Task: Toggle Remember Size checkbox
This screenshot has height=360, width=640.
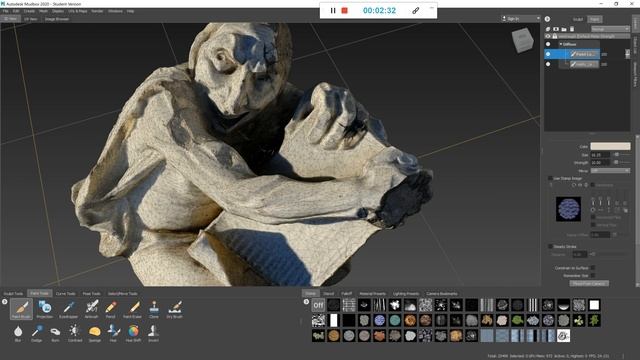Action: coord(593,276)
